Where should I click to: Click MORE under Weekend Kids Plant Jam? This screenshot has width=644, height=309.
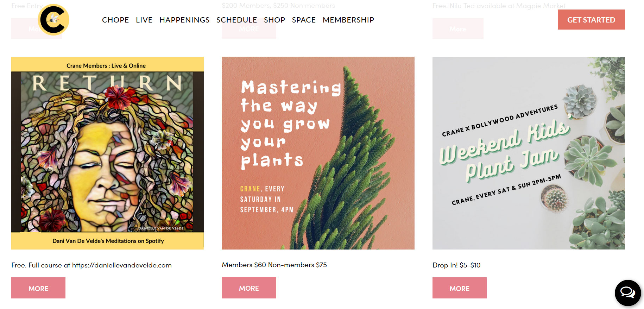pyautogui.click(x=459, y=288)
